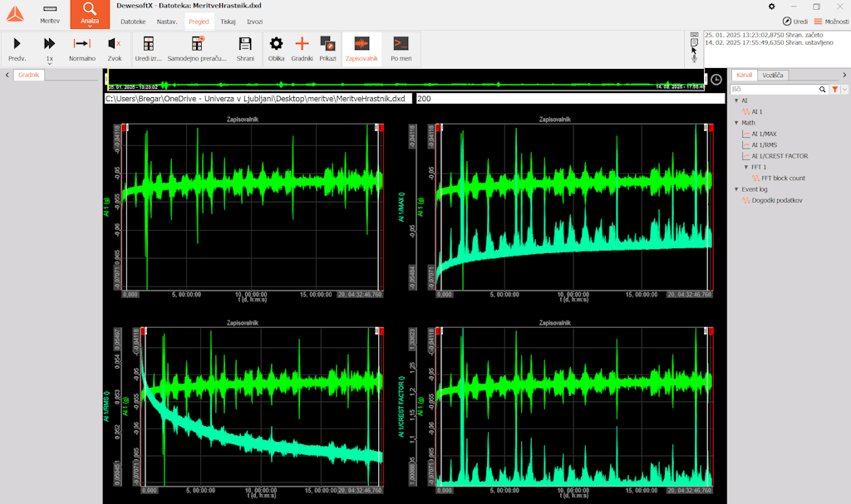Click the AI 1/MAX channel icon
The height and width of the screenshot is (504, 851).
(746, 134)
